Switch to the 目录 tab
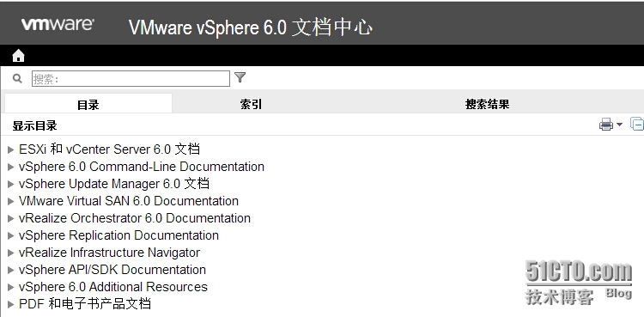Image resolution: width=644 pixels, height=317 pixels. click(x=88, y=104)
